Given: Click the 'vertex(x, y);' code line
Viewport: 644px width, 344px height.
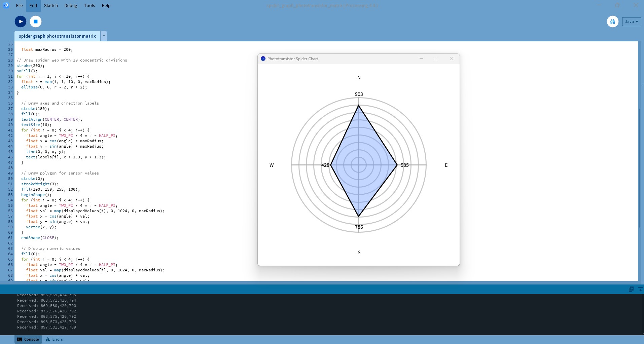Looking at the screenshot, I should click(x=41, y=227).
